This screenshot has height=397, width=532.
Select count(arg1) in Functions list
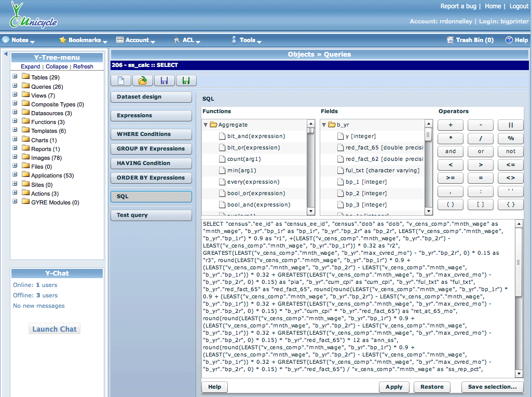coord(244,159)
